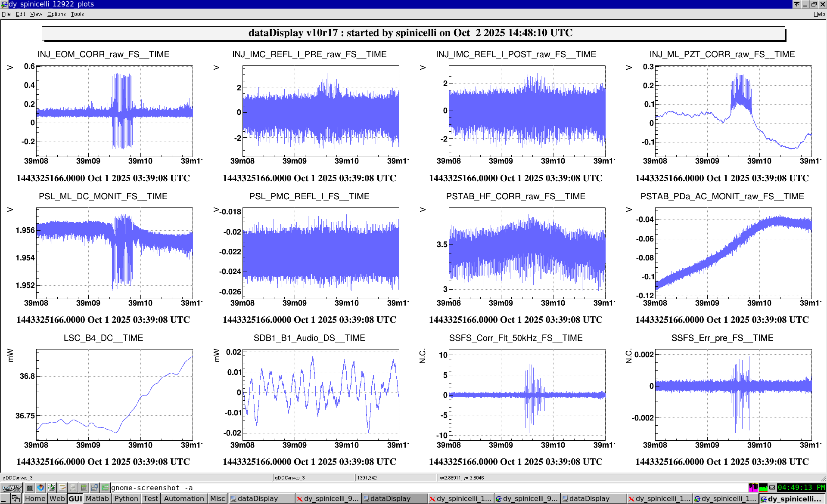Click the green network monitor tray icon
827x504 pixels.
[x=763, y=488]
